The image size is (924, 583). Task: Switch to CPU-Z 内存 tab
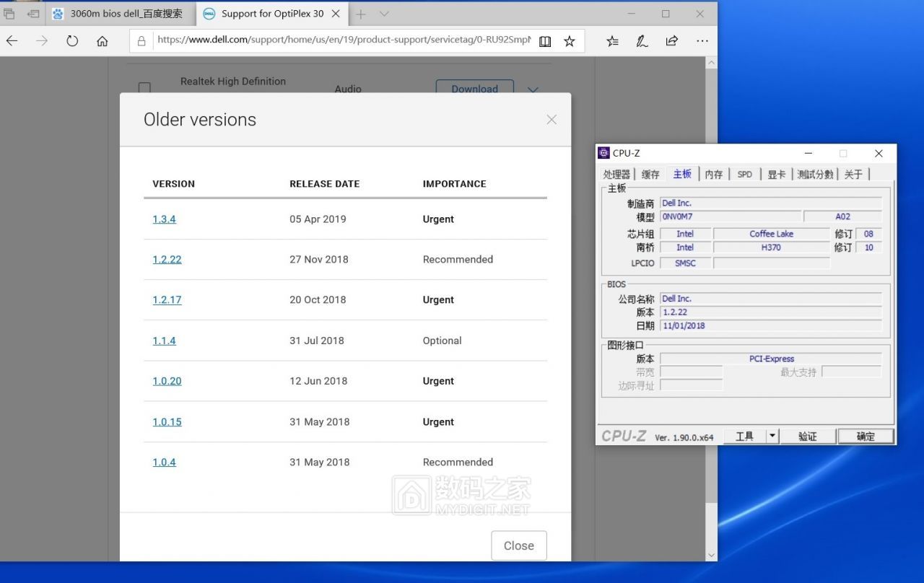(713, 174)
